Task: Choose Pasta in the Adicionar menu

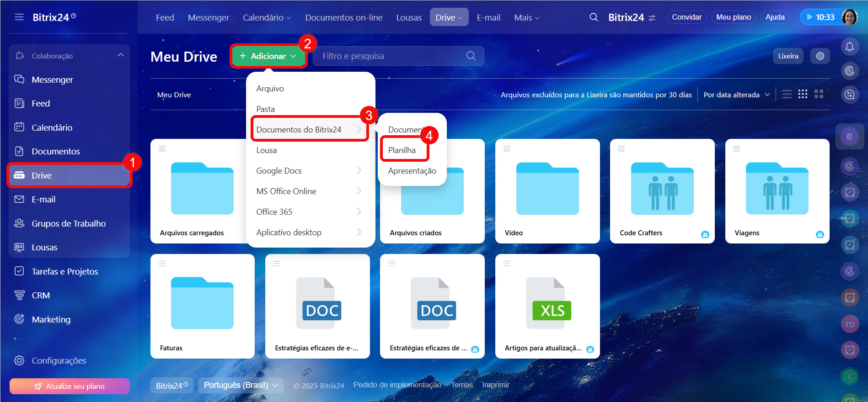Action: point(266,109)
